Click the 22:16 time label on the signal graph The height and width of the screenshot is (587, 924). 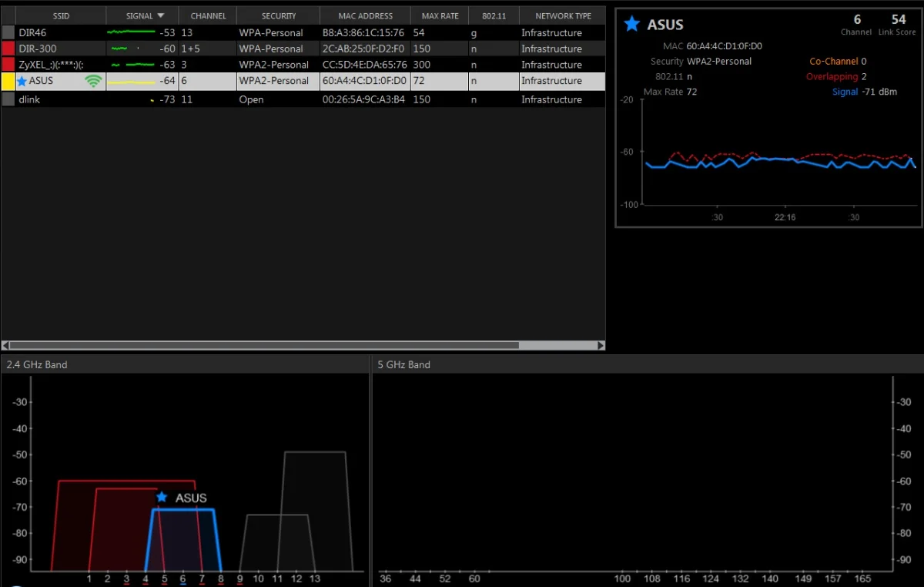coord(785,218)
